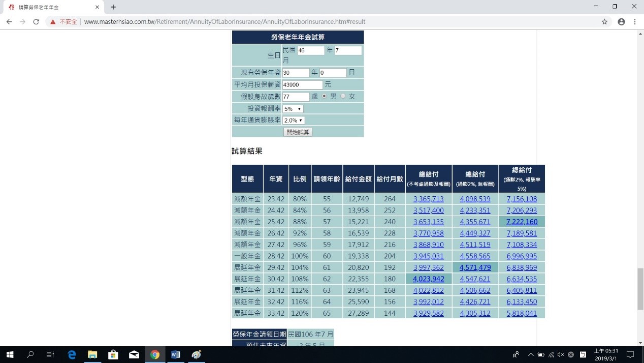
Task: Focus the insured years field 30
Action: [x=296, y=73]
